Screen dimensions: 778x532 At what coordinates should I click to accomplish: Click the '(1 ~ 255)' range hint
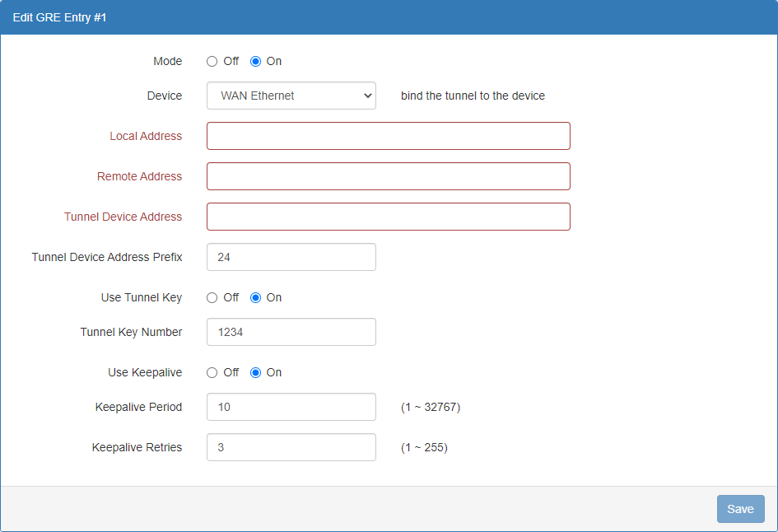(x=424, y=447)
